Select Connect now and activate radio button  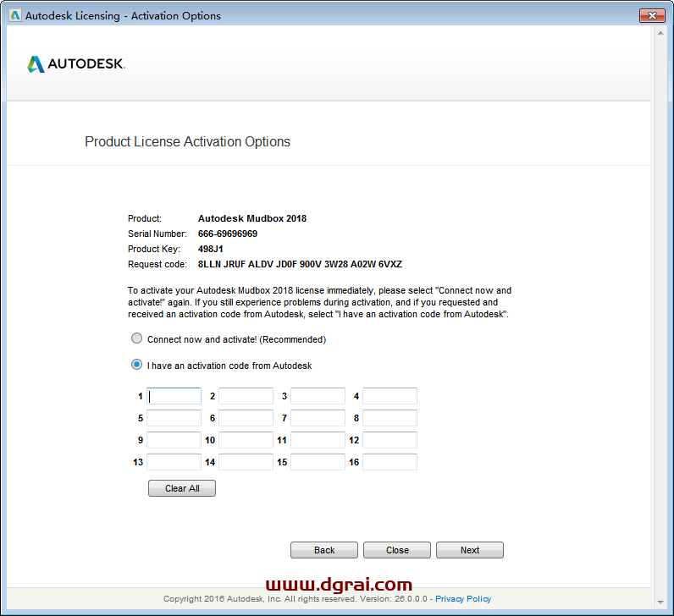[136, 338]
